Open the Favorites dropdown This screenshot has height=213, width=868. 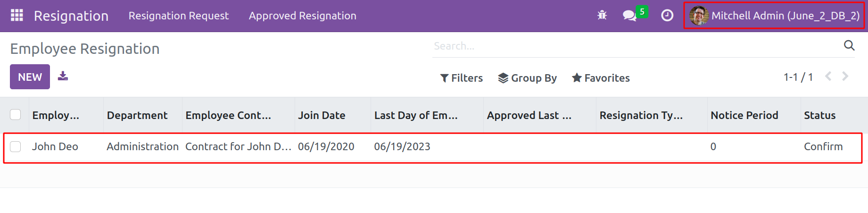click(601, 78)
